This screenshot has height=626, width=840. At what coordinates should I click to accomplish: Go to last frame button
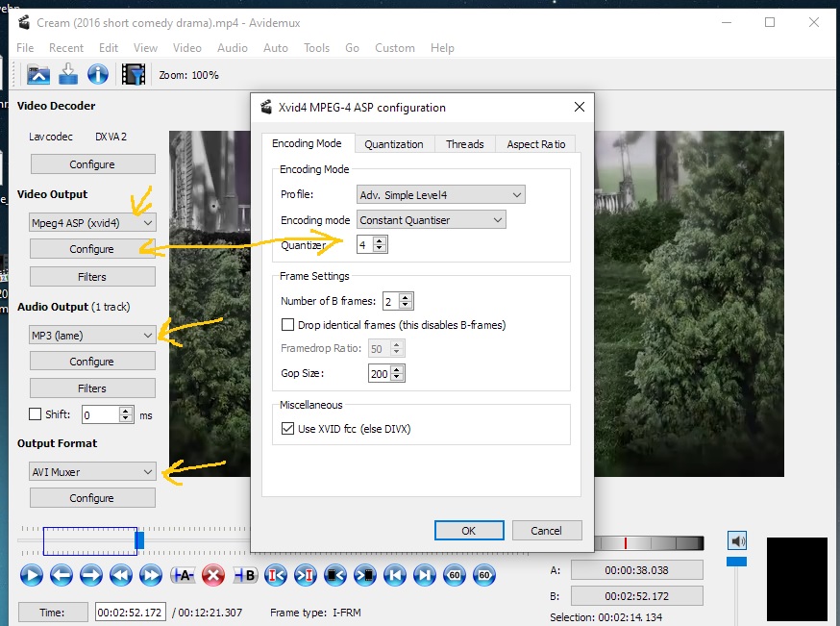[425, 576]
